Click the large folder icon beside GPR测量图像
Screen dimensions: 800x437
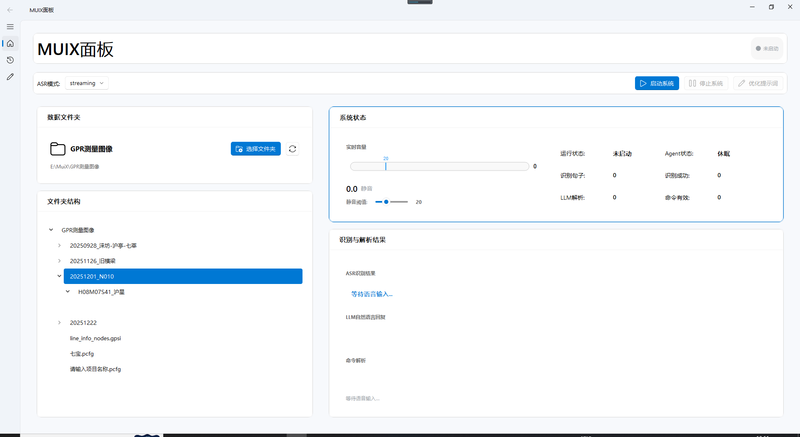[58, 149]
